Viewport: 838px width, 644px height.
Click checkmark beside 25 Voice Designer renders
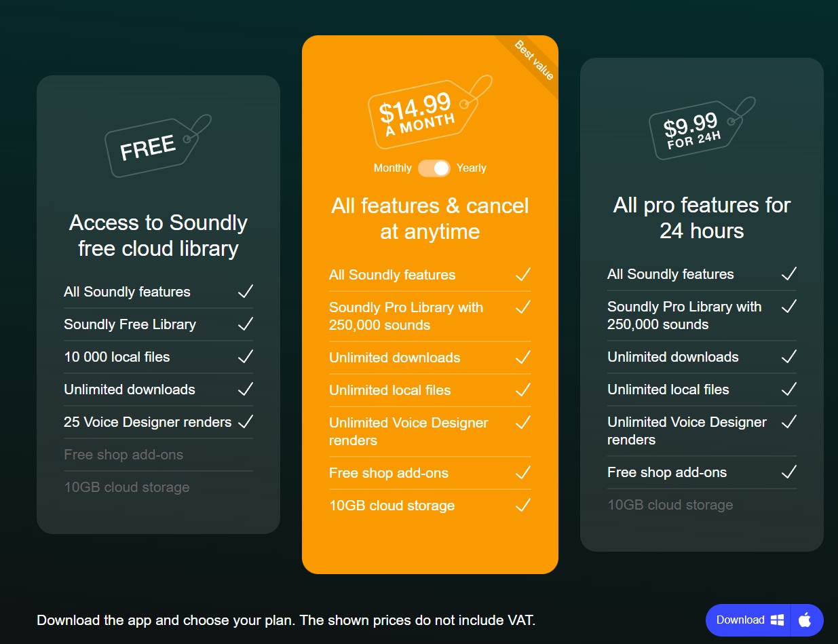coord(245,422)
